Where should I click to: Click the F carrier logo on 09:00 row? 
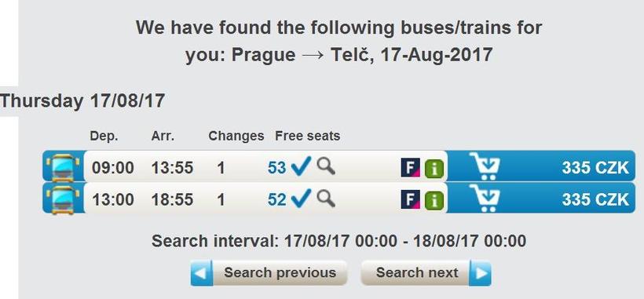(410, 168)
